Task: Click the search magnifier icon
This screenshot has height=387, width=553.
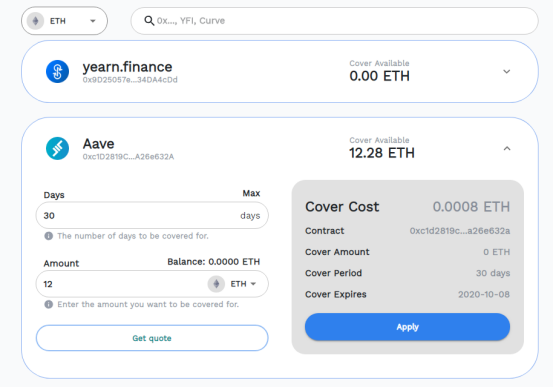Action: click(x=149, y=21)
